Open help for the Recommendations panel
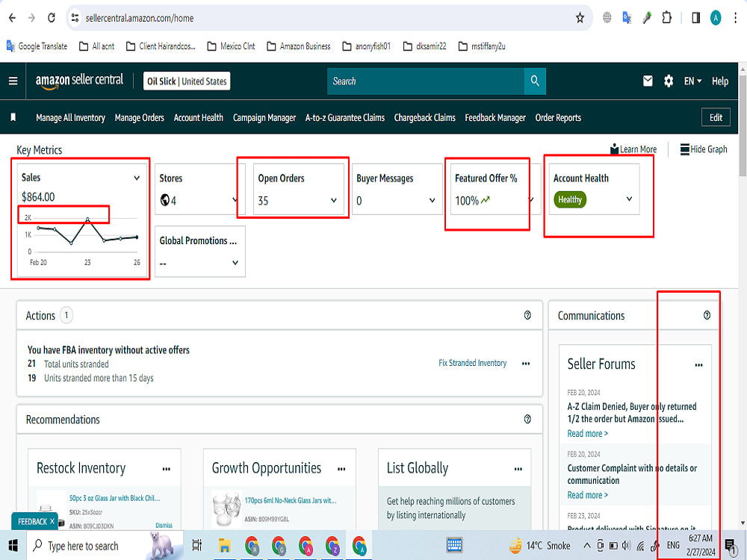Viewport: 747px width, 560px height. coord(527,419)
